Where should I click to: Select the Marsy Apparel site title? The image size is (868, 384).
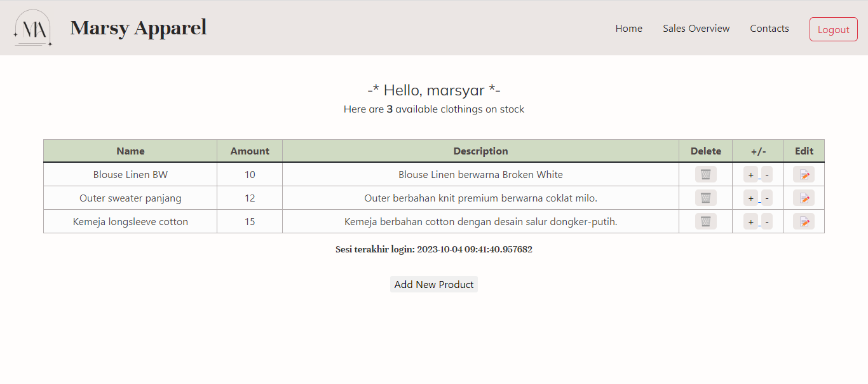tap(138, 27)
